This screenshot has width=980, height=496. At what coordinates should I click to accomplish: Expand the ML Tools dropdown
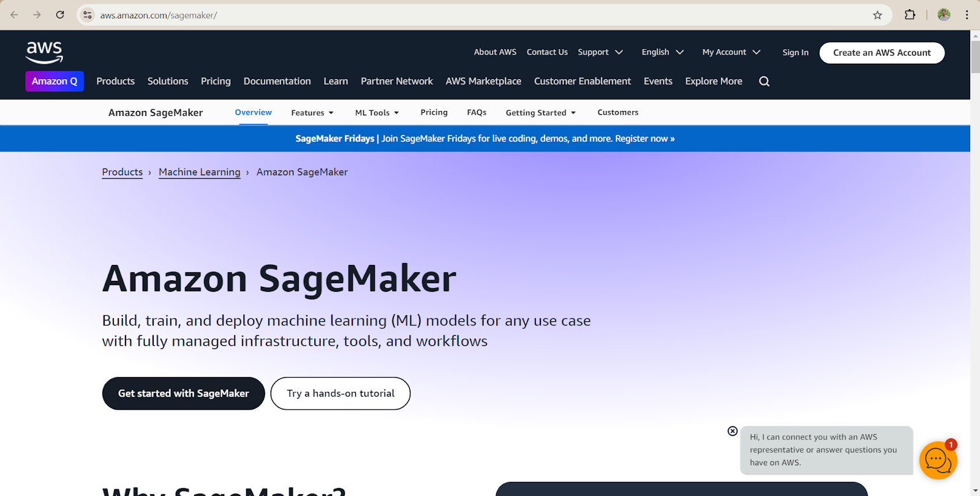[377, 113]
